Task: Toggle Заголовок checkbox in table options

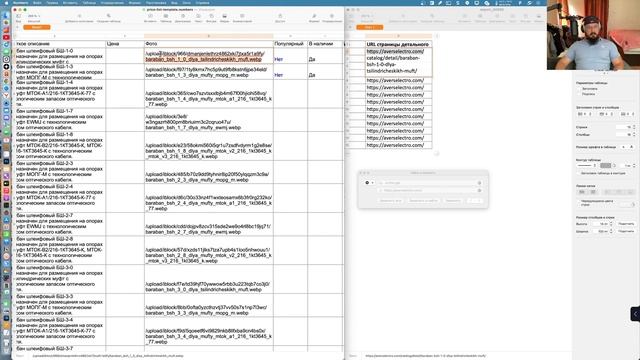Action: tap(580, 89)
